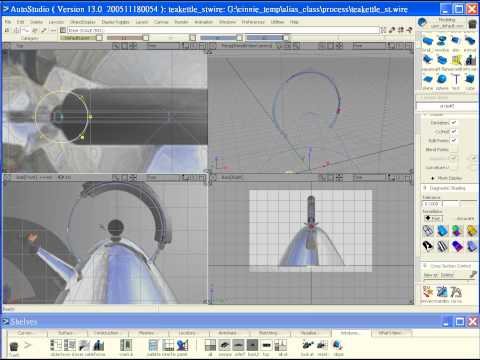
Task: Select the text tool in palette
Action: tap(456, 79)
